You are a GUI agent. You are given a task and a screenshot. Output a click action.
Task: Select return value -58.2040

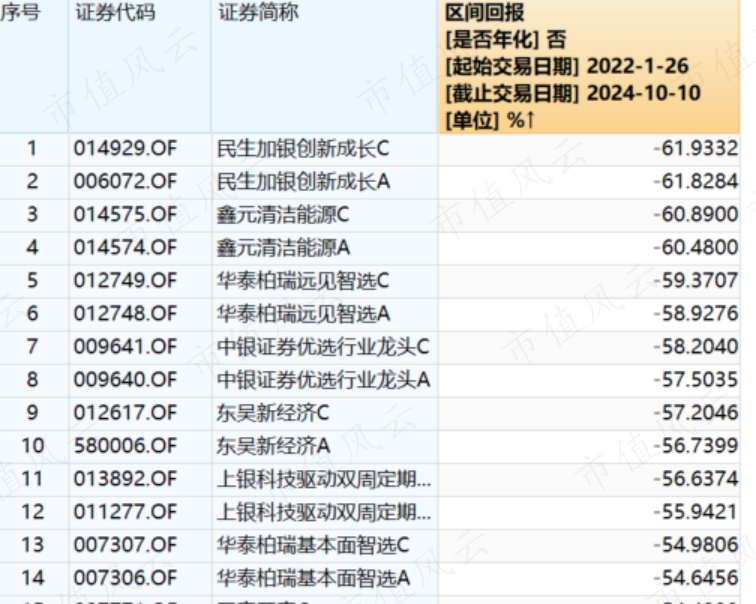(x=696, y=346)
